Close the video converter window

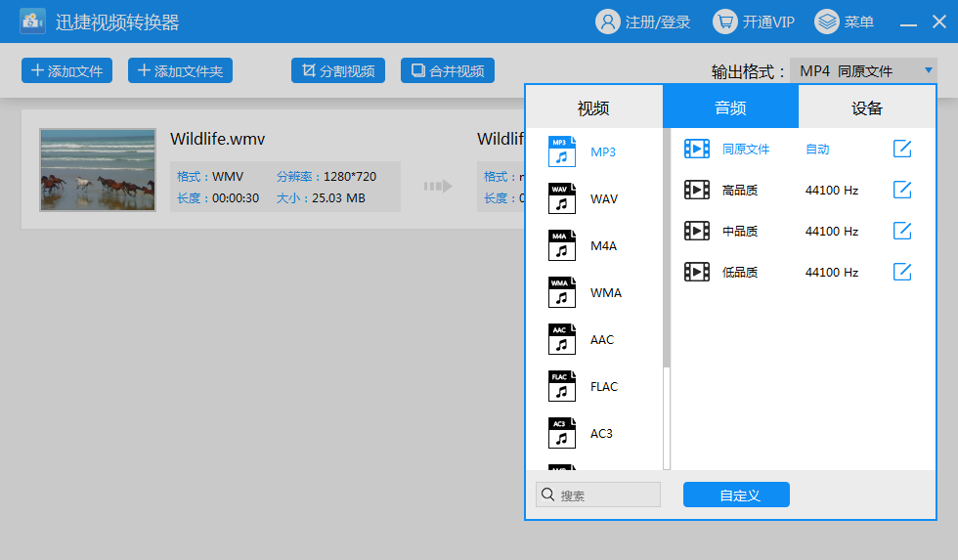(x=939, y=22)
